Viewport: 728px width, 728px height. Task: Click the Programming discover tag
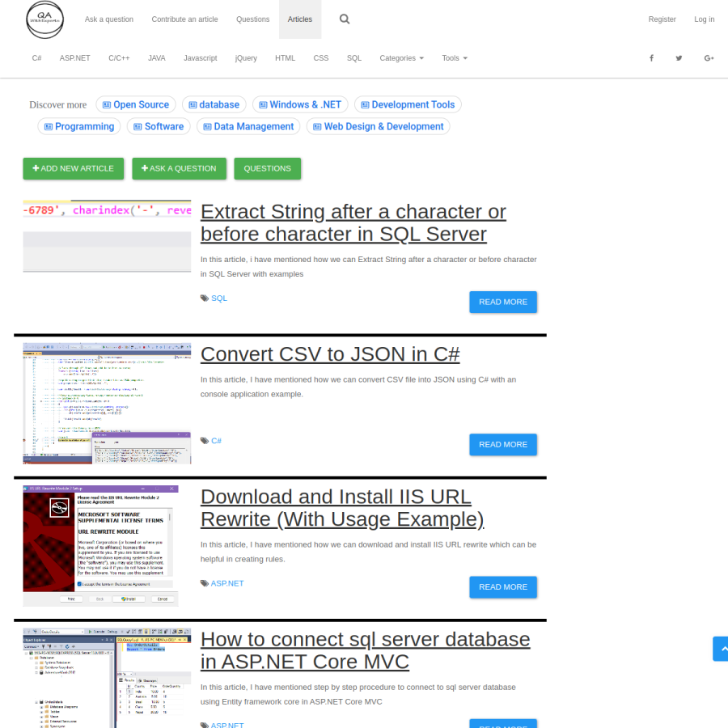tap(79, 126)
